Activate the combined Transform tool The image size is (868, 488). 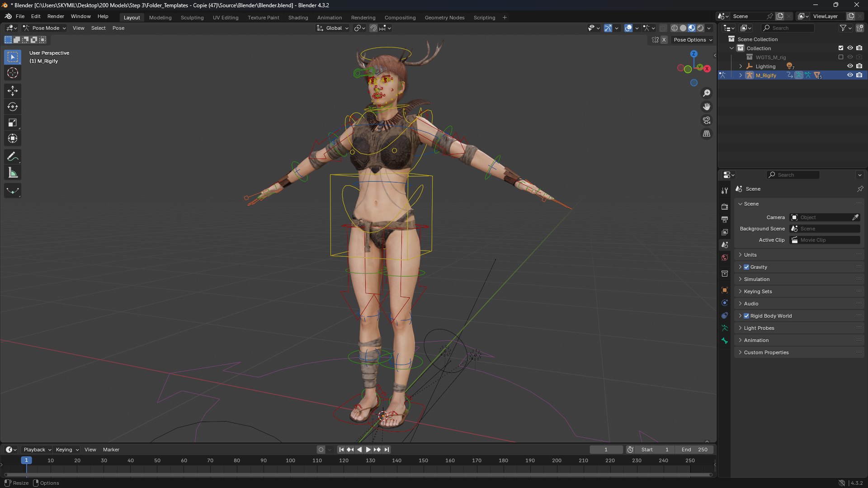point(13,138)
